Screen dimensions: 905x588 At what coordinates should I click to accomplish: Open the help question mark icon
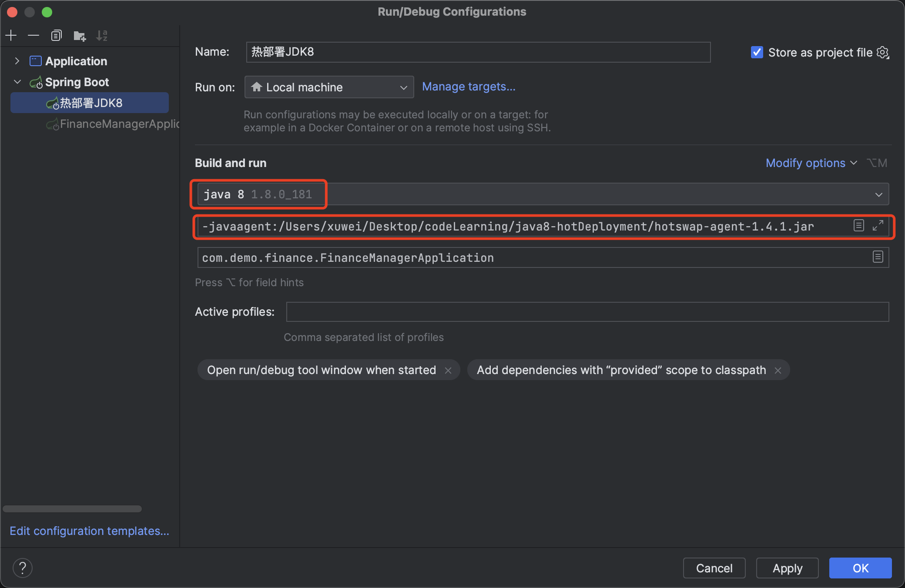[x=23, y=568]
